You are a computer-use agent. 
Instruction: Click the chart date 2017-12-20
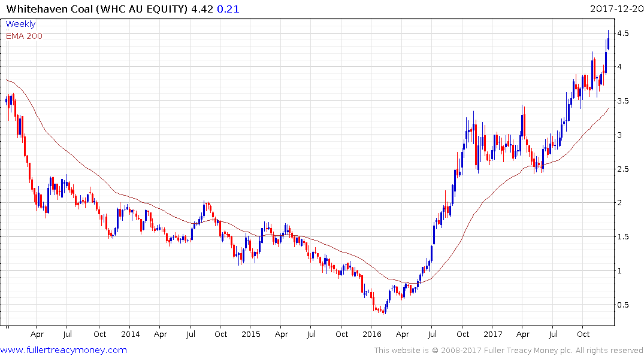click(616, 9)
